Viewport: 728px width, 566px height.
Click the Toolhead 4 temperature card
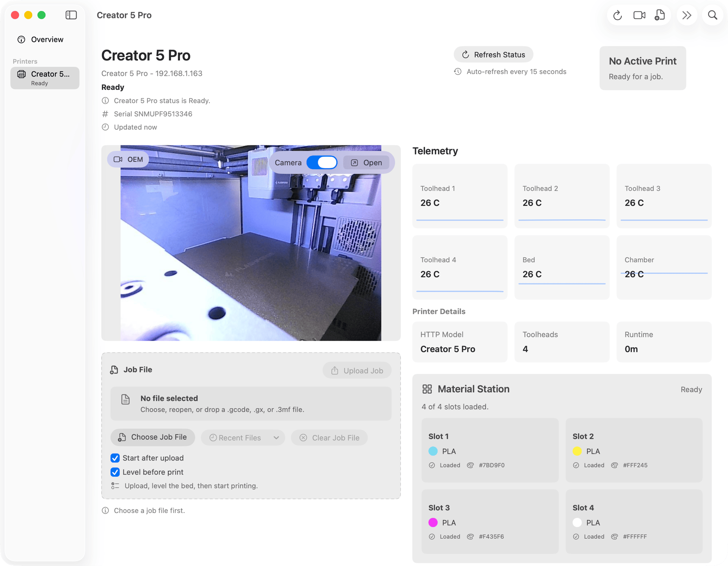pos(460,267)
